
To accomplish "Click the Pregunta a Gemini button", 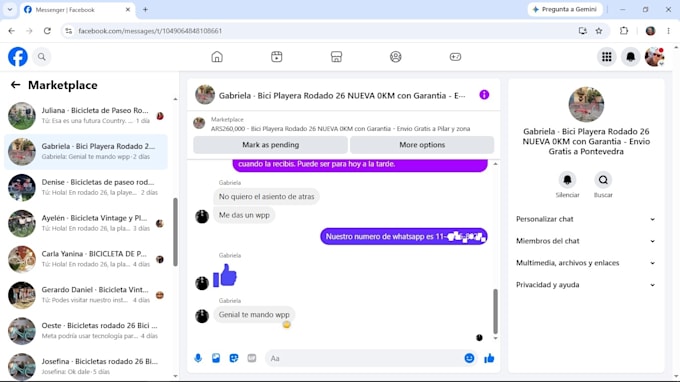I will (x=565, y=10).
